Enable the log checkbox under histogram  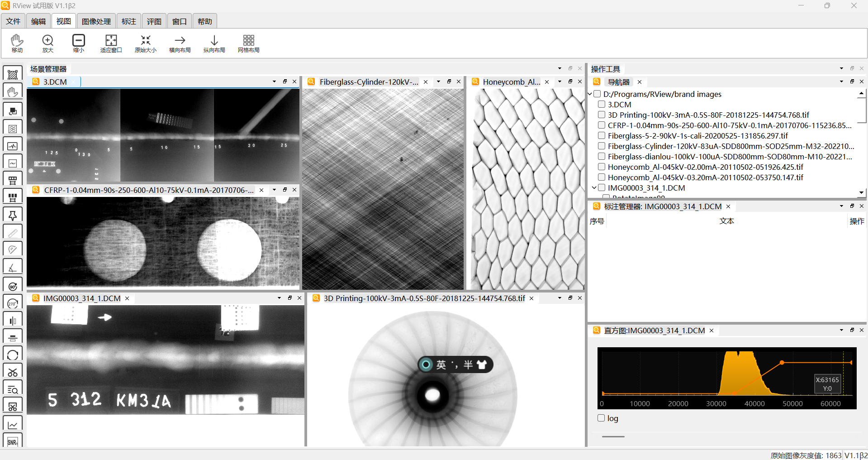601,418
